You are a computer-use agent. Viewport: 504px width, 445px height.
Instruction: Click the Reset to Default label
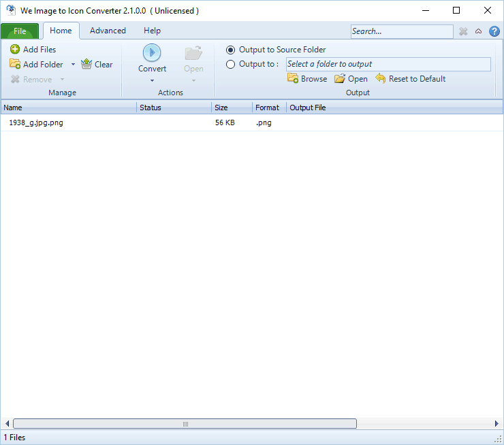pos(417,79)
